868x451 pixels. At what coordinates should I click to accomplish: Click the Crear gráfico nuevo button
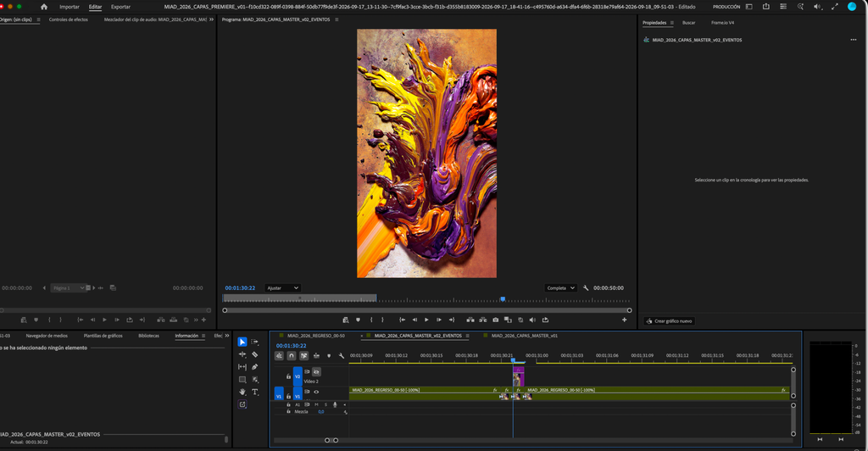(669, 321)
